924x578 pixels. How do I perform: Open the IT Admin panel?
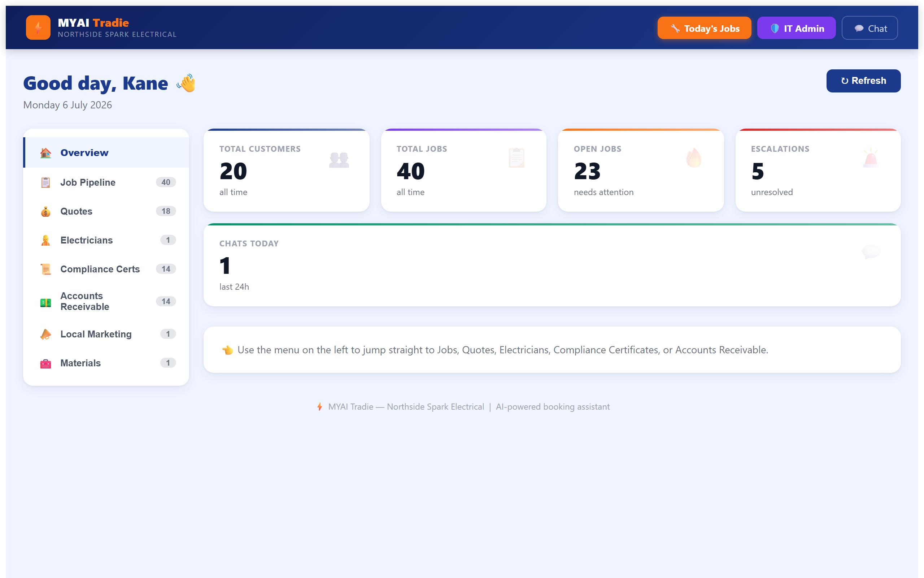pyautogui.click(x=796, y=28)
